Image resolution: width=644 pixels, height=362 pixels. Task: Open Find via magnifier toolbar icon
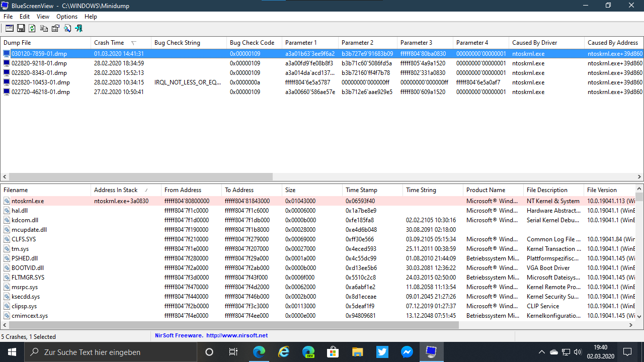tap(67, 28)
